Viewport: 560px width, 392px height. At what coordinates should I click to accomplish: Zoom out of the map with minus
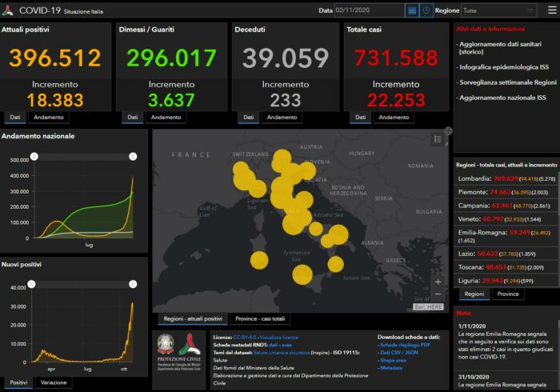click(x=438, y=294)
